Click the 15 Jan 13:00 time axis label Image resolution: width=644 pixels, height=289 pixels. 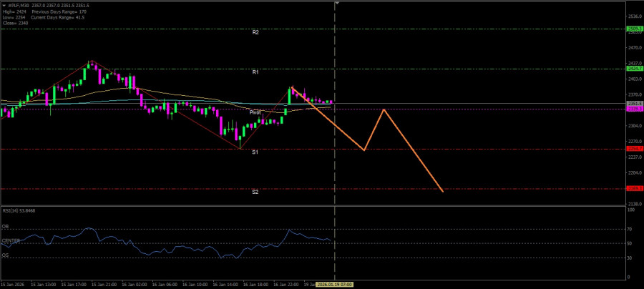coord(43,285)
